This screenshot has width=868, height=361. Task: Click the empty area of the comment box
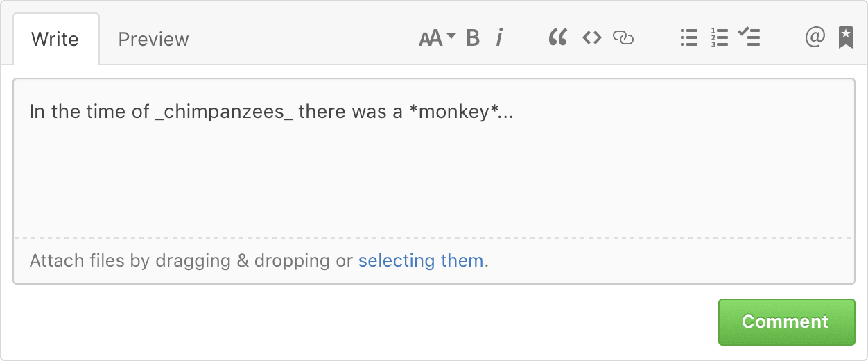(433, 180)
